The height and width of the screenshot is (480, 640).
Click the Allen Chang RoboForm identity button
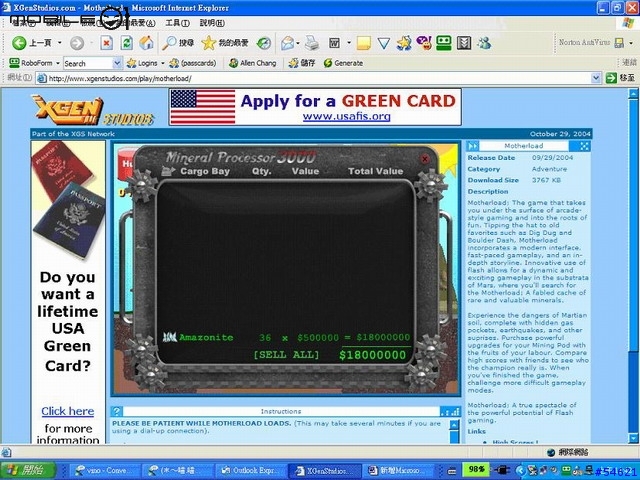pos(253,63)
